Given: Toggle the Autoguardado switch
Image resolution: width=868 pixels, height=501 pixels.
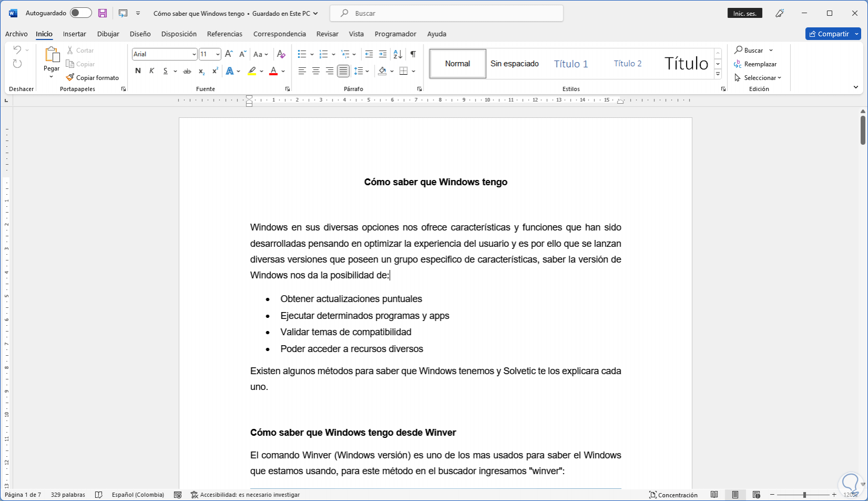Looking at the screenshot, I should point(80,13).
